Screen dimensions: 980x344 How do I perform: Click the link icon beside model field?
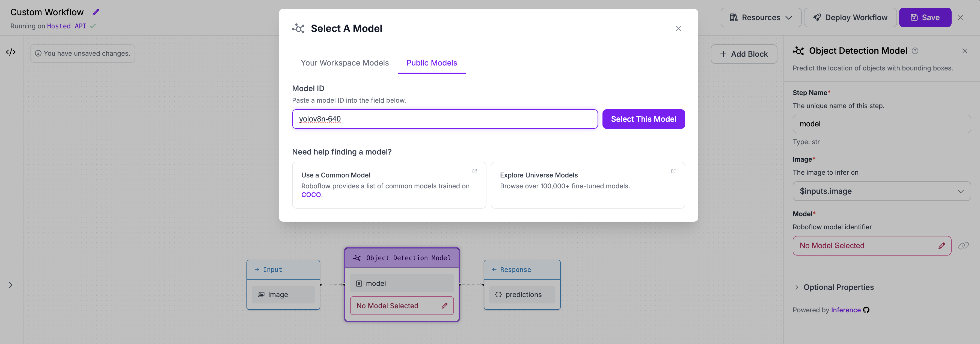pos(963,246)
